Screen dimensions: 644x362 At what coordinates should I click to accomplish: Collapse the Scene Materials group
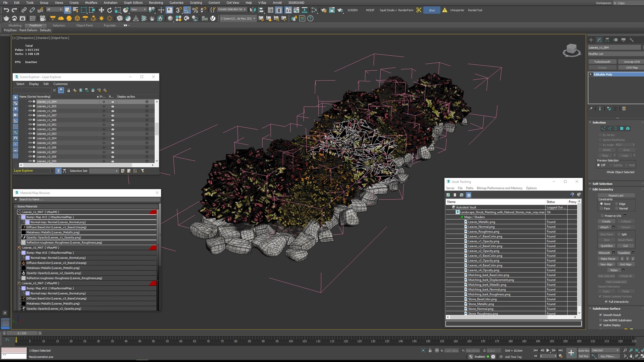tap(16, 206)
